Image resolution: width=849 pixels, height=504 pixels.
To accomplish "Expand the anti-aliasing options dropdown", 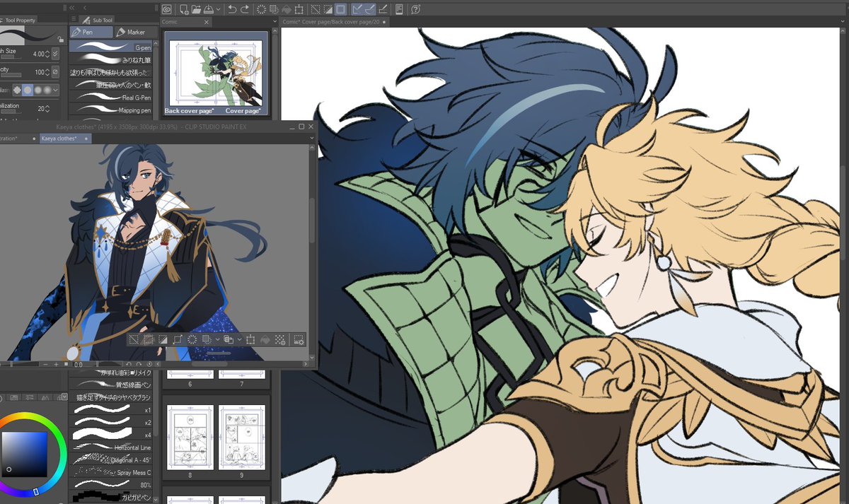I will 56,90.
